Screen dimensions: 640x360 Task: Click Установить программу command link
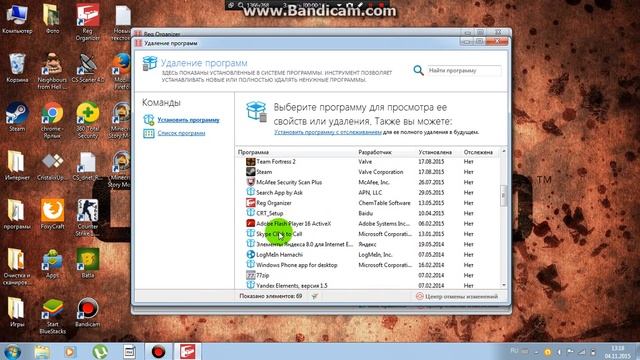point(188,120)
